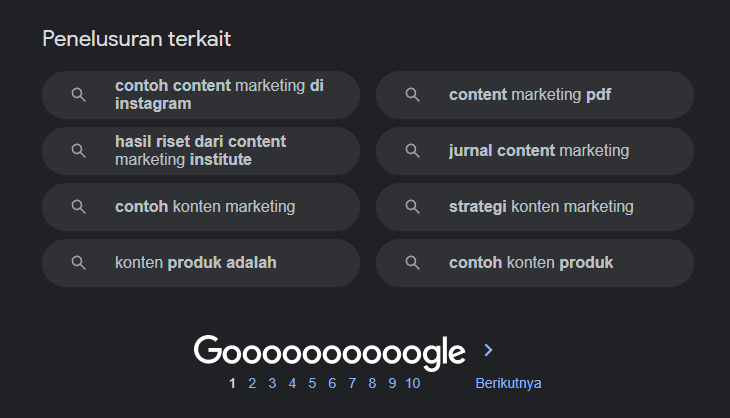730x418 pixels.
Task: Click search icon beside 'hasil riset dari content'
Action: tap(78, 151)
